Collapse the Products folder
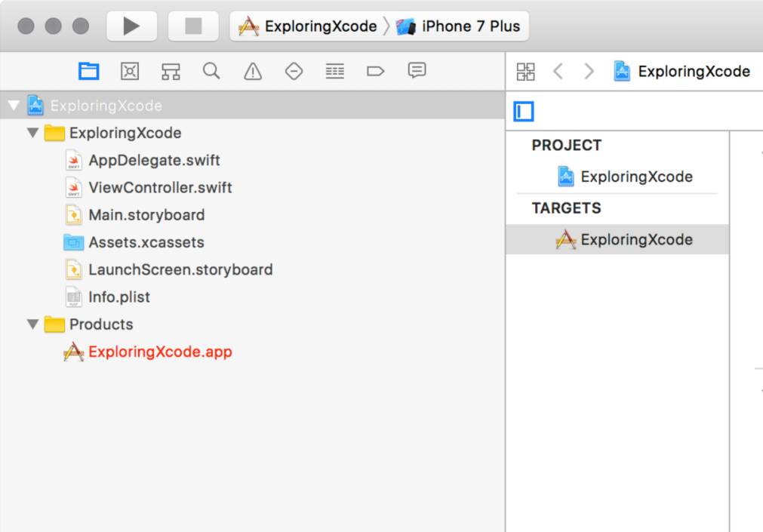 click(x=32, y=324)
